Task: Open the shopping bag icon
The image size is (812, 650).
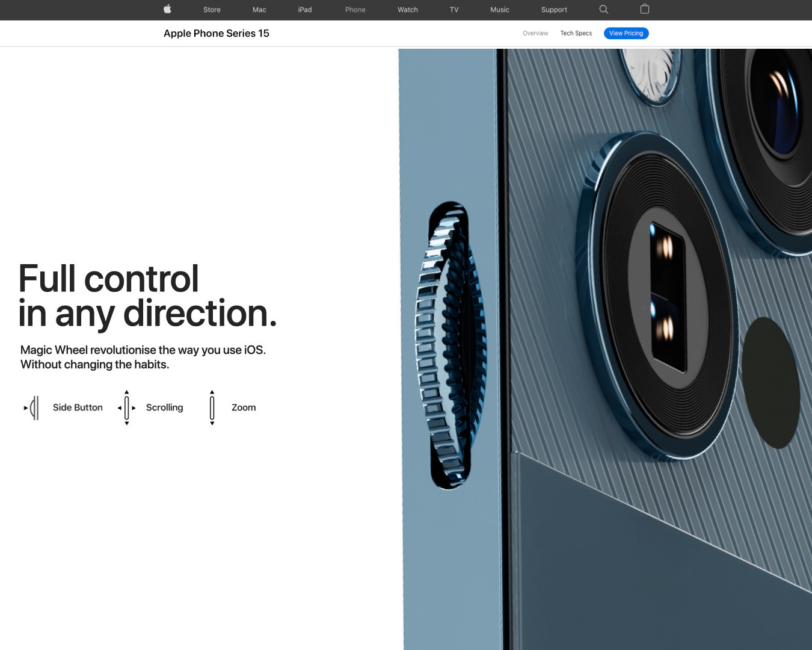Action: click(645, 8)
